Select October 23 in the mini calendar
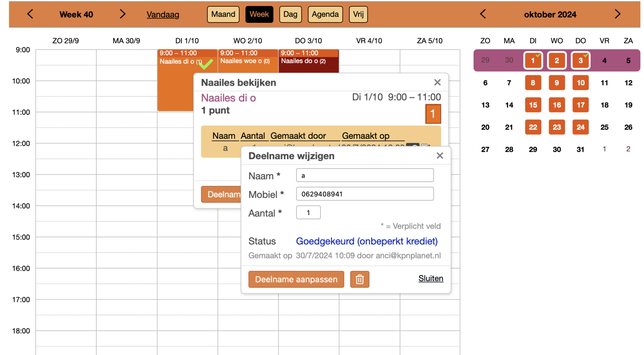Viewport: 644px width, 355px height. point(557,127)
